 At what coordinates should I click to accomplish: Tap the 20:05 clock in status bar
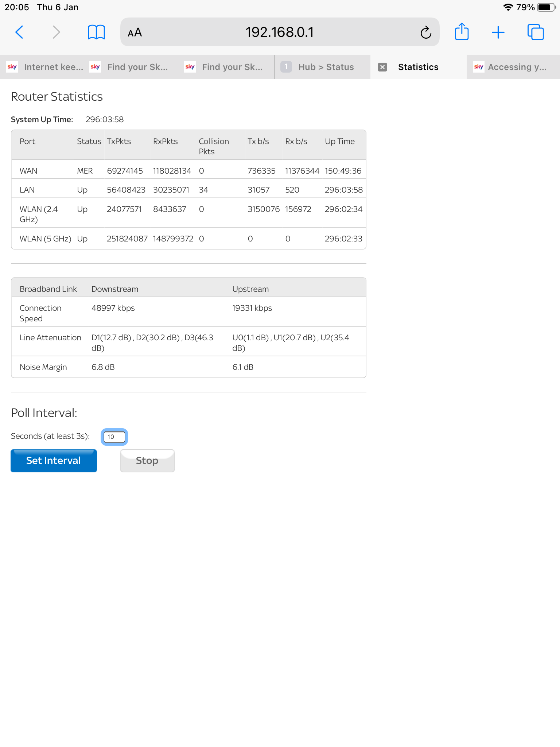coord(17,7)
